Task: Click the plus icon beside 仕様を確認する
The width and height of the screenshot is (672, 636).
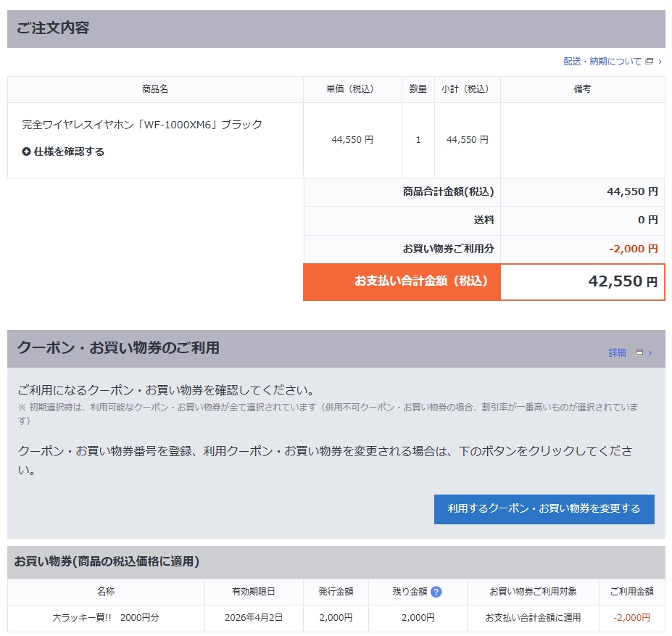Action: 26,152
